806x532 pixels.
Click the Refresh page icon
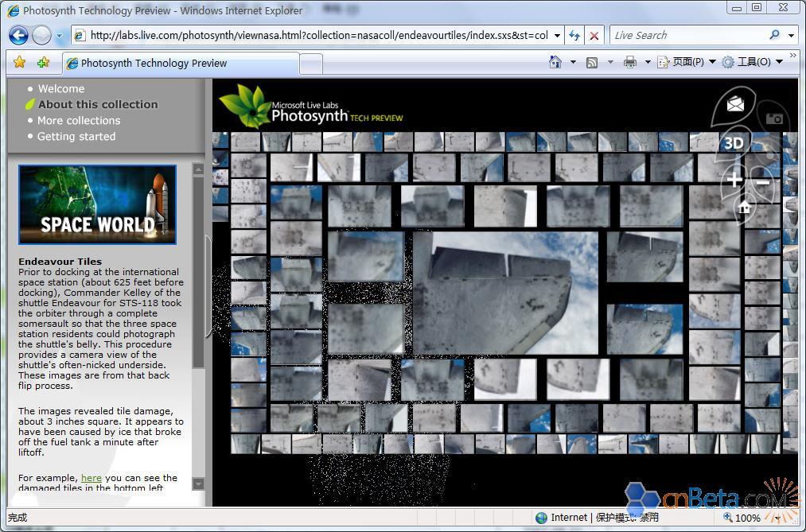point(574,36)
